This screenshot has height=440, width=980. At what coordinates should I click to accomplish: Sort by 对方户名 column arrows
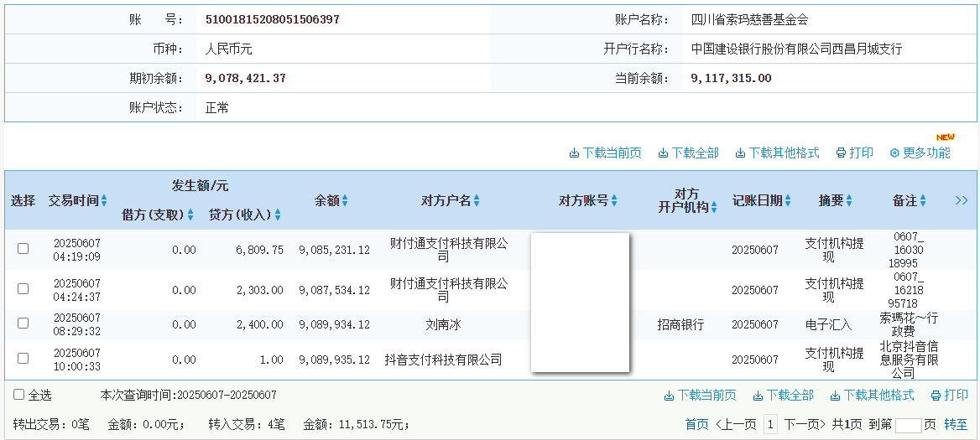pos(477,201)
